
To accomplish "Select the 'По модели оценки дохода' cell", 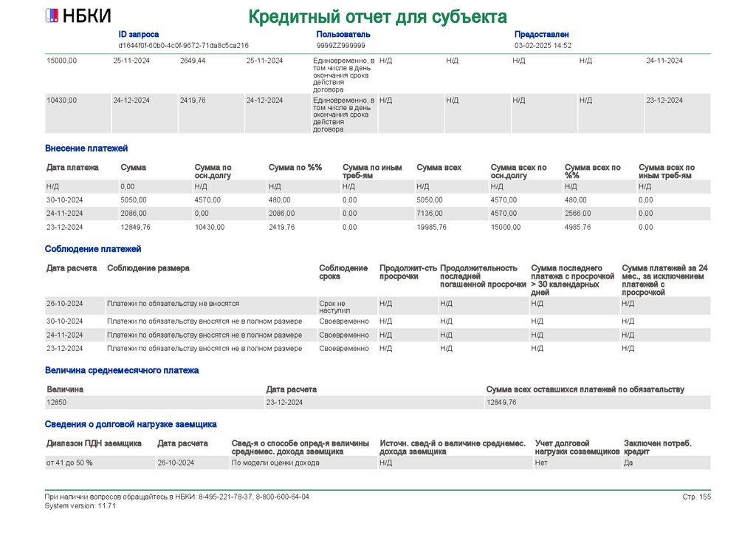I will tap(275, 463).
